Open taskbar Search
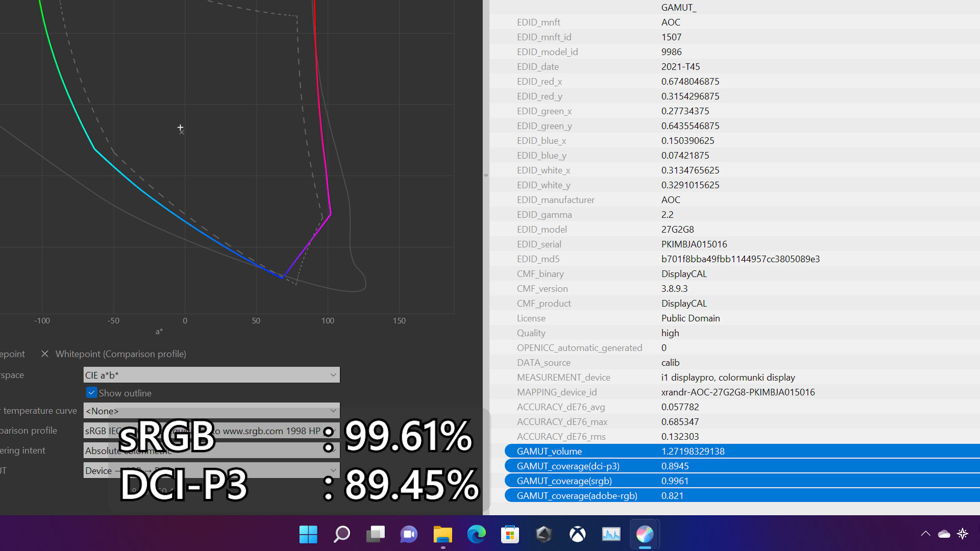 click(341, 534)
